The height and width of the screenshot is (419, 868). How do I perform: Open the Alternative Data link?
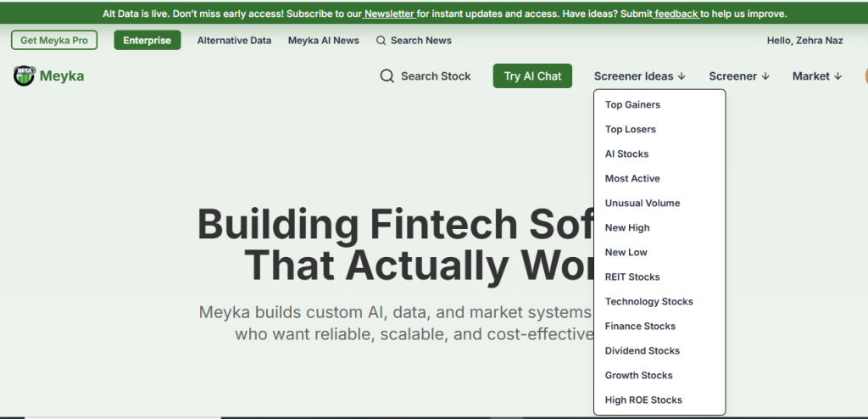coord(234,41)
